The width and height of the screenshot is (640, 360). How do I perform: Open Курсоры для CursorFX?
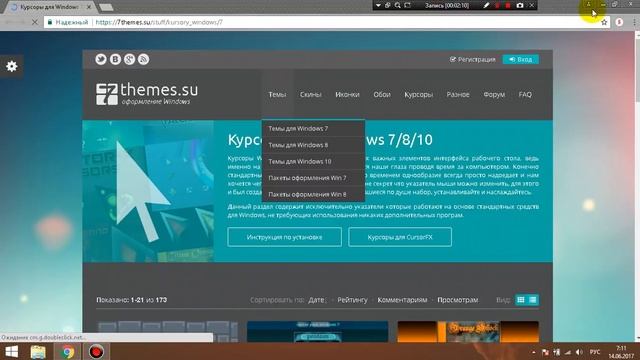click(x=400, y=237)
